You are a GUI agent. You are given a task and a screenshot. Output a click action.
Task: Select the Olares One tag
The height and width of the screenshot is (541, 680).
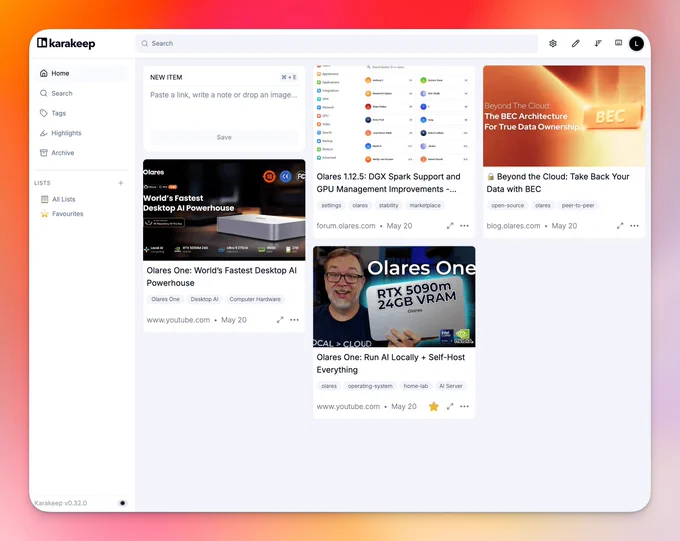(165, 299)
